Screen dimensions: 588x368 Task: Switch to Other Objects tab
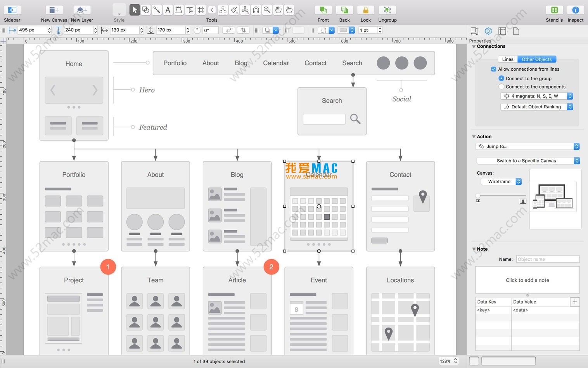[537, 59]
